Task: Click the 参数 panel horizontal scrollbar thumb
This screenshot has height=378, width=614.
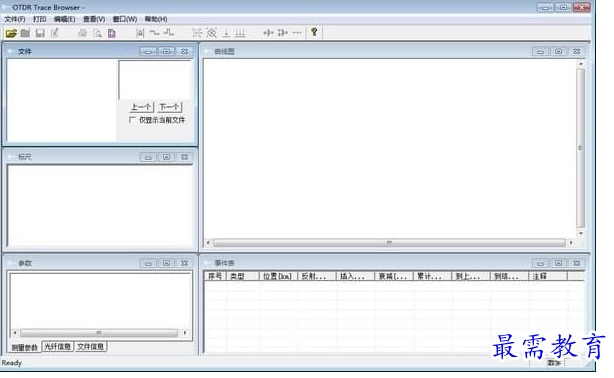Action: pyautogui.click(x=99, y=333)
